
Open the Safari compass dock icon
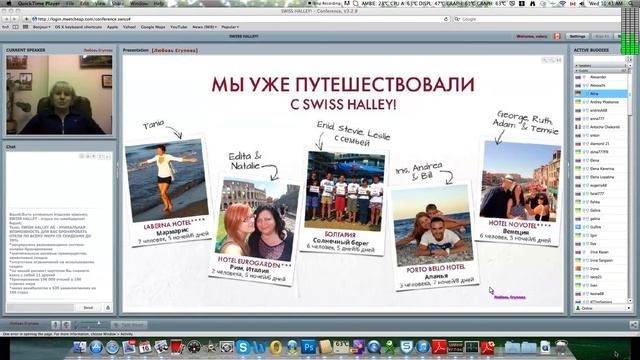pyautogui.click(x=112, y=347)
